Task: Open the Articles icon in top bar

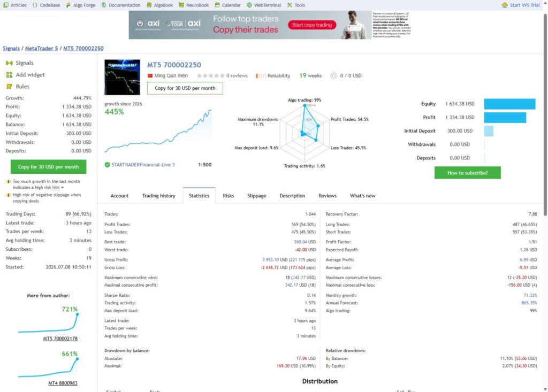Action: 6,5
